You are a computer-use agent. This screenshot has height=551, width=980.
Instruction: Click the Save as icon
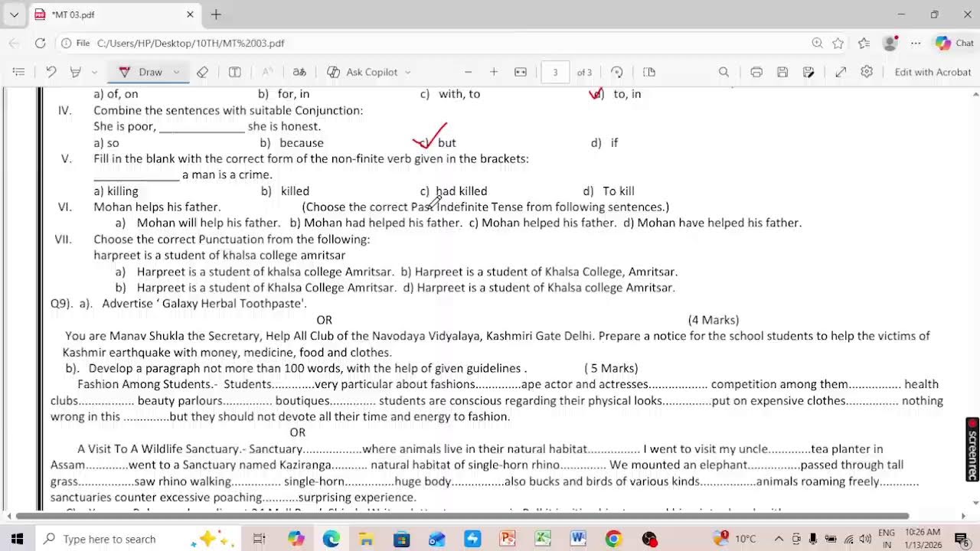808,72
